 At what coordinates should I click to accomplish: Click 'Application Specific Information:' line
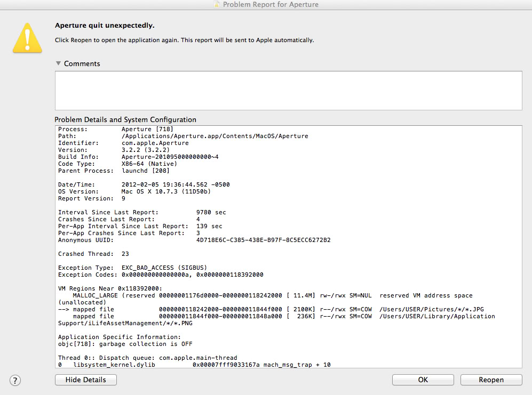120,337
